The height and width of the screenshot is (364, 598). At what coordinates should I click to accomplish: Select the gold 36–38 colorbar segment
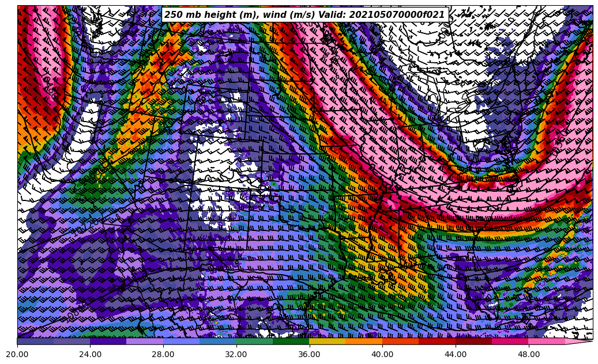coord(328,341)
